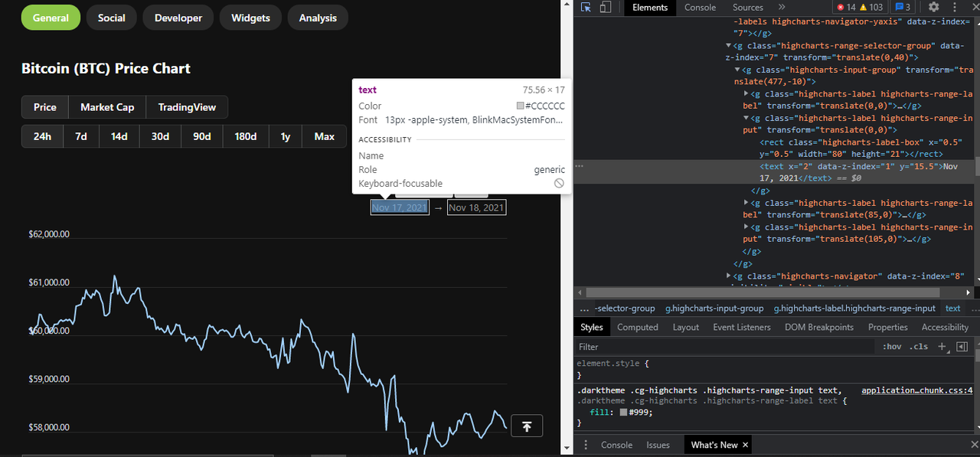Open the Accessibility pane tab
Screen dimensions: 980x457
(x=945, y=327)
